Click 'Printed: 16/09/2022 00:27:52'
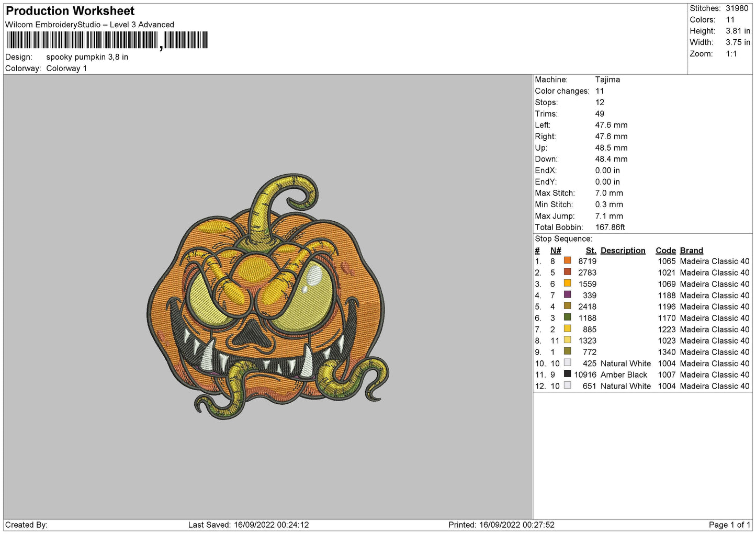This screenshot has height=534, width=756. [501, 525]
